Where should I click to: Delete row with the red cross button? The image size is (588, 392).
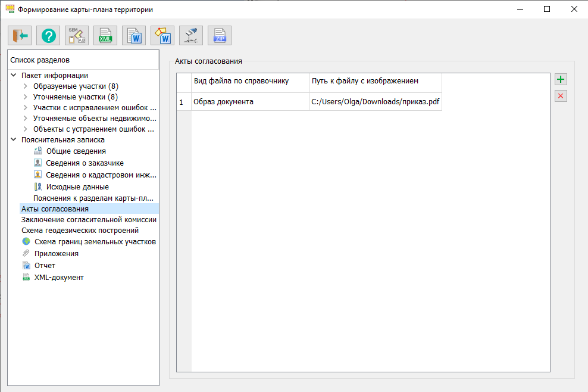click(x=561, y=96)
